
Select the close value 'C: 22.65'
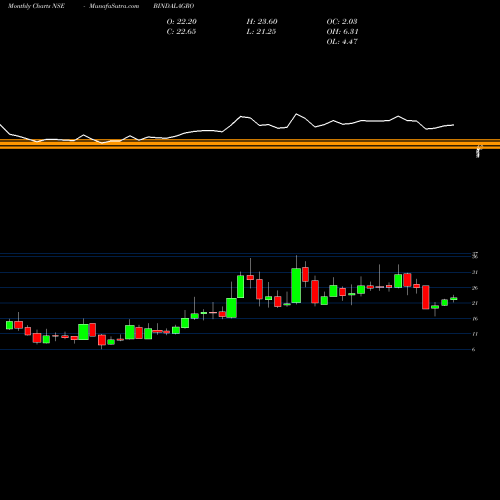181,32
